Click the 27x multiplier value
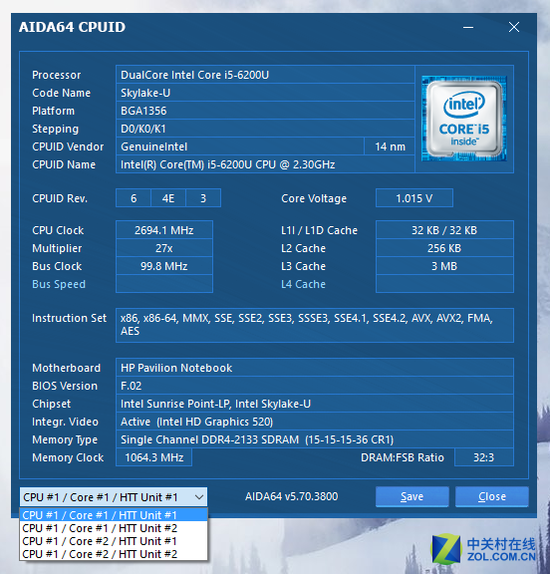 [x=164, y=248]
